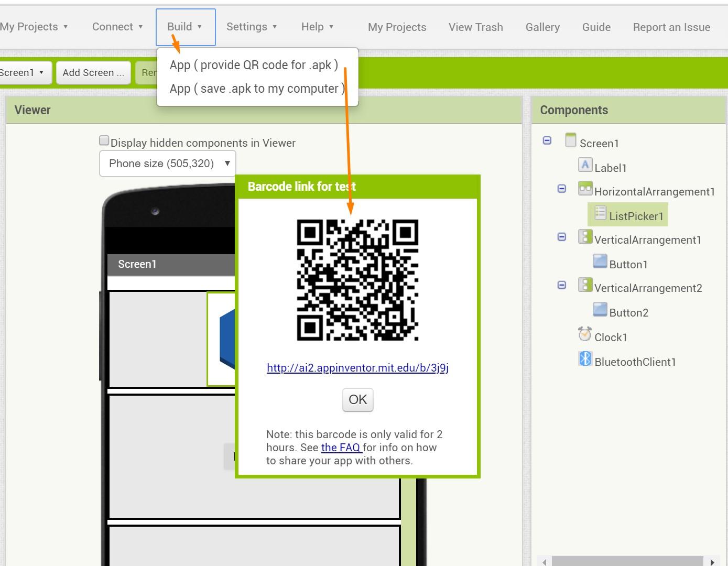Open the ai2.appinventor.mit.edu barcode URL
Viewport: 728px width, 566px height.
(x=357, y=368)
